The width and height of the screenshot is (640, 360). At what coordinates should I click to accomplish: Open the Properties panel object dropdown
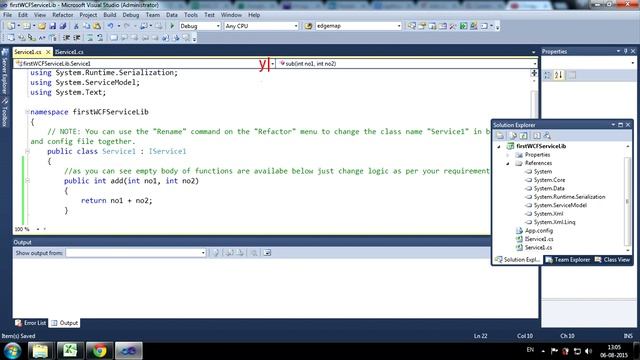589,63
